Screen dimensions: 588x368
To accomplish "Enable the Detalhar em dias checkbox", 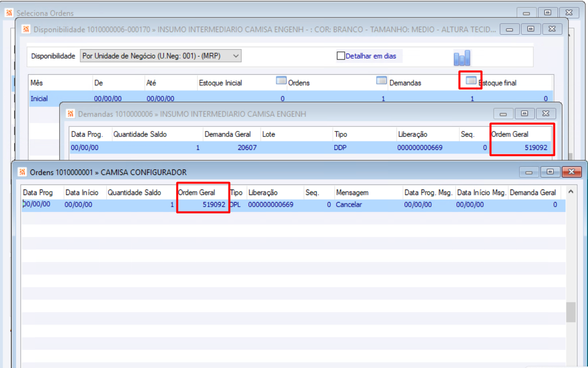I will coord(340,56).
